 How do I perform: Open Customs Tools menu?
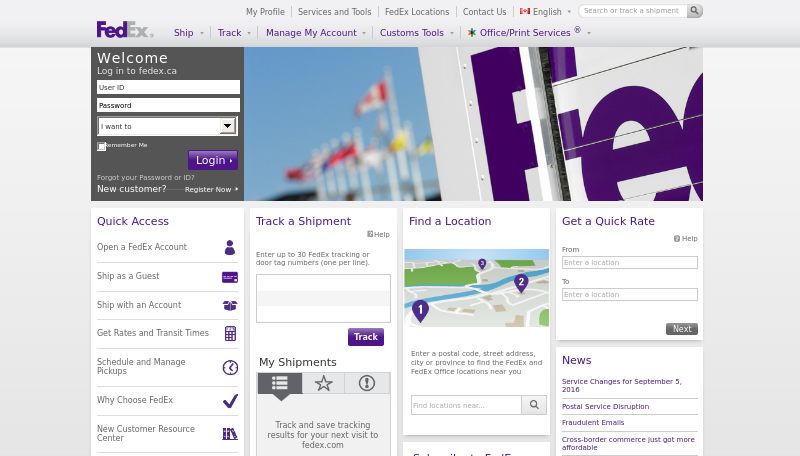[x=412, y=33]
